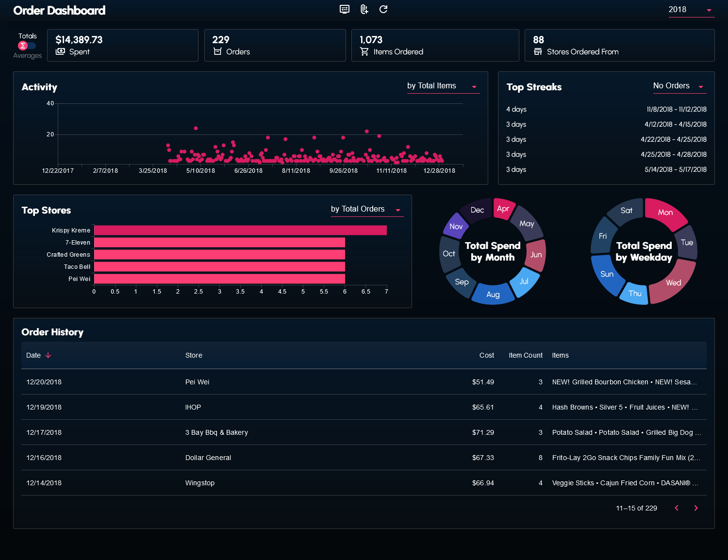The height and width of the screenshot is (560, 728).
Task: Click the box icon beside Orders
Action: pyautogui.click(x=217, y=51)
